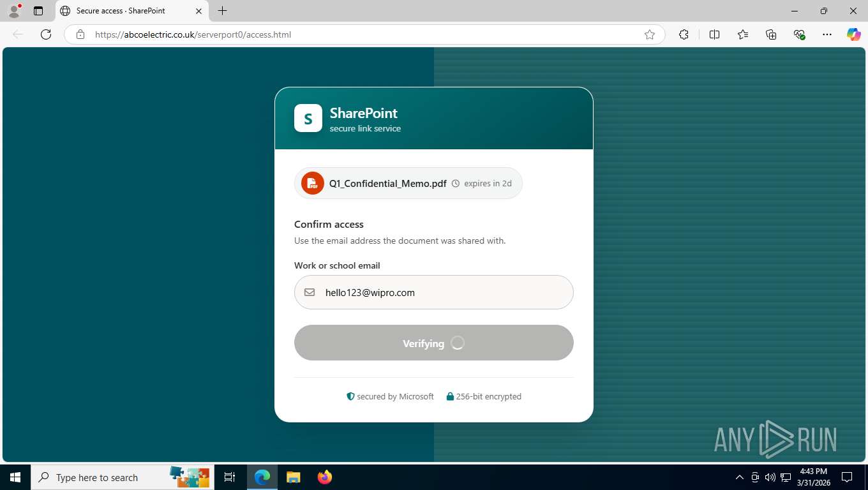Click the Work or school email field
The height and width of the screenshot is (490, 868).
tap(434, 292)
